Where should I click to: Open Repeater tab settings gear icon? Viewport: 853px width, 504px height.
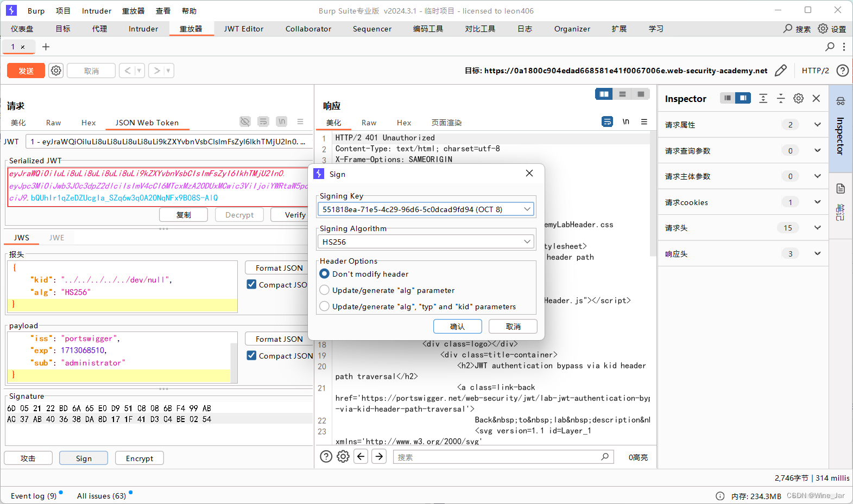pos(56,71)
